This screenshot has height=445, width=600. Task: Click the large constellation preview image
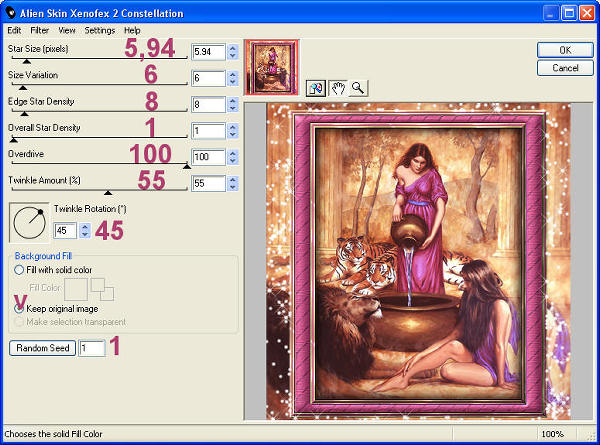tap(418, 261)
